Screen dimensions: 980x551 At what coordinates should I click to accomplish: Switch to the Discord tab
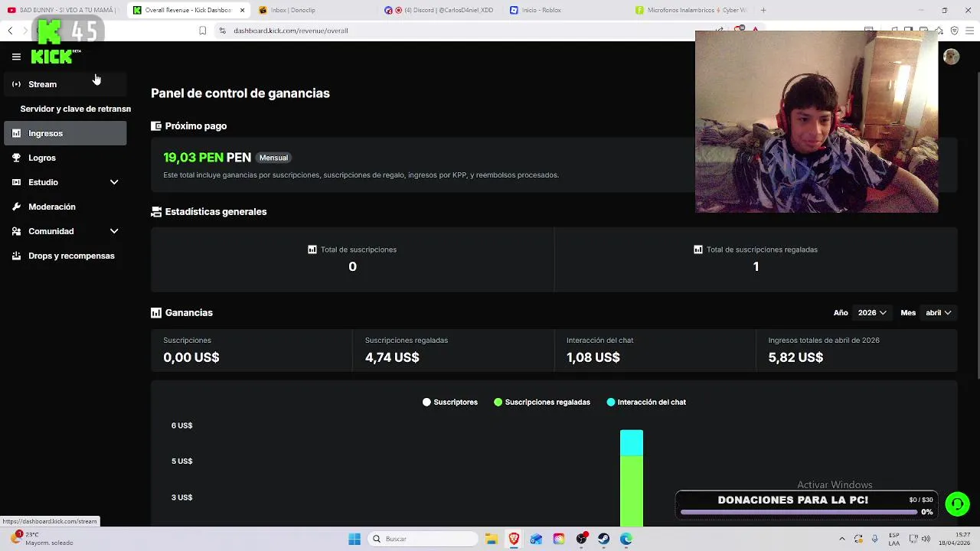(x=440, y=10)
